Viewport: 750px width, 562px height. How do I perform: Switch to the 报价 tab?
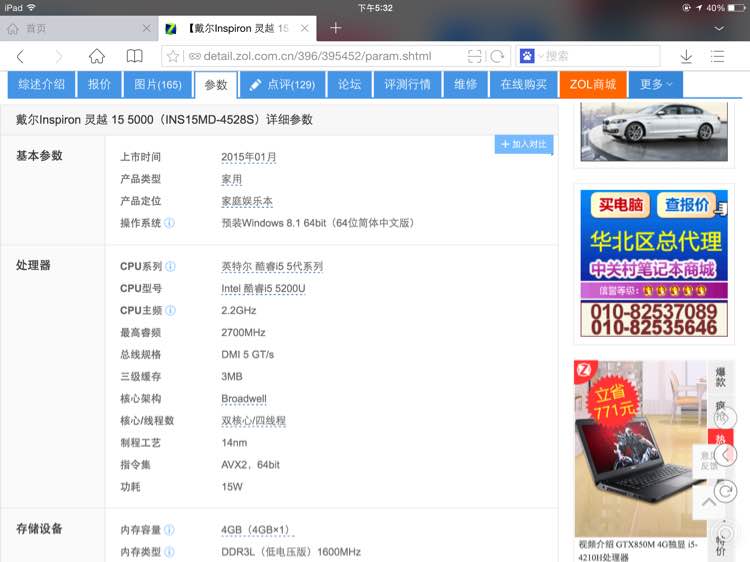coord(99,85)
